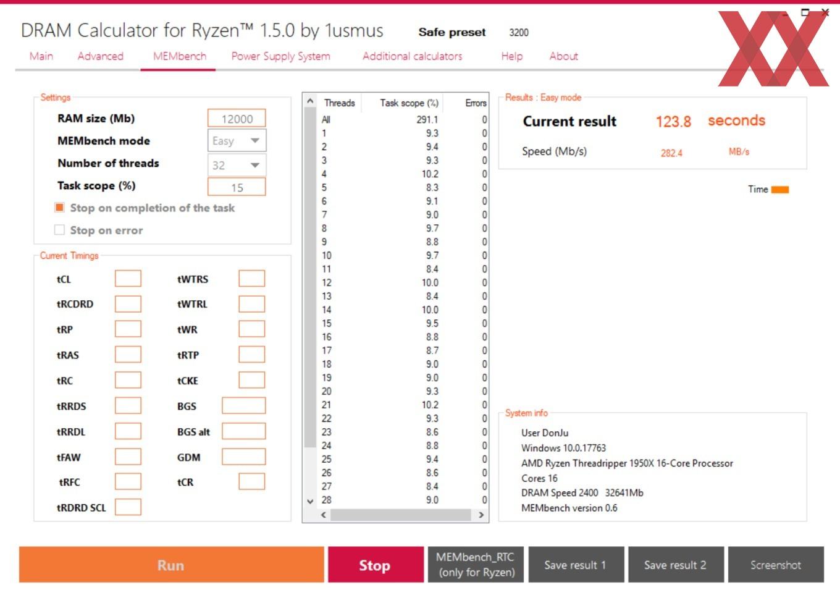Image resolution: width=840 pixels, height=616 pixels.
Task: Click the tCKE timing field
Action: [252, 380]
